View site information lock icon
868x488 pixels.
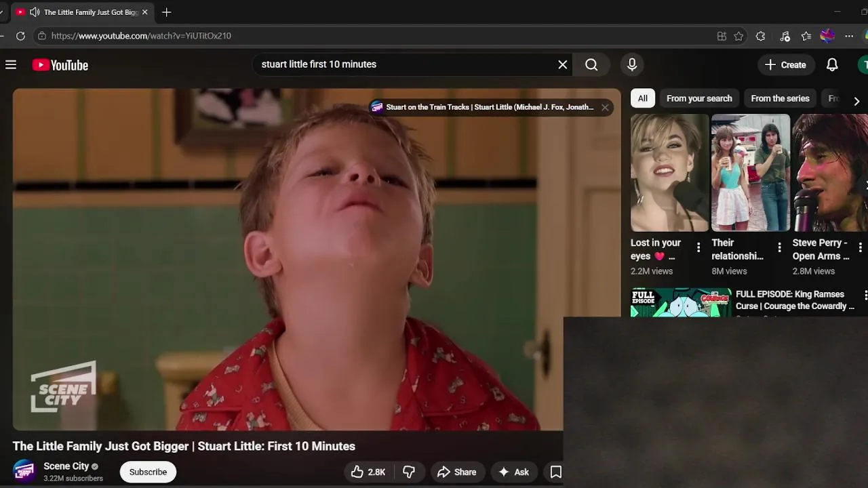pos(42,36)
